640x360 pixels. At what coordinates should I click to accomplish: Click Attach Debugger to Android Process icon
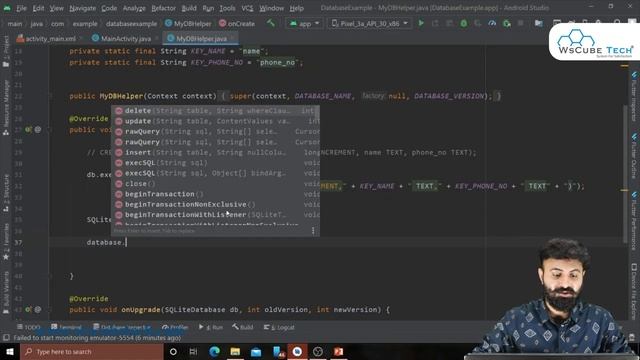(507, 23)
